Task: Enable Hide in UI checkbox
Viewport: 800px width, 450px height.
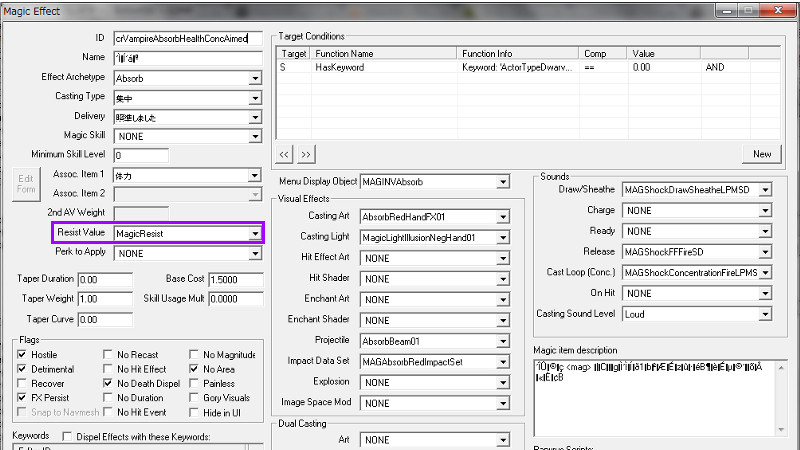Action: click(x=194, y=412)
